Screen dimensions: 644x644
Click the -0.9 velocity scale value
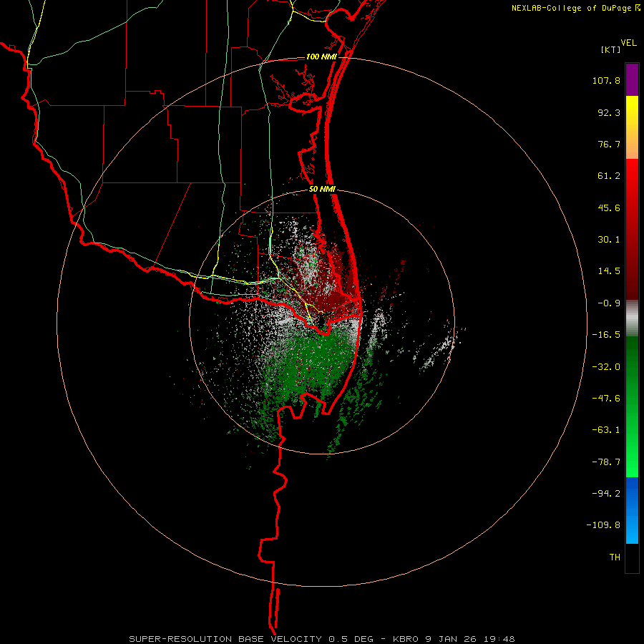(609, 303)
